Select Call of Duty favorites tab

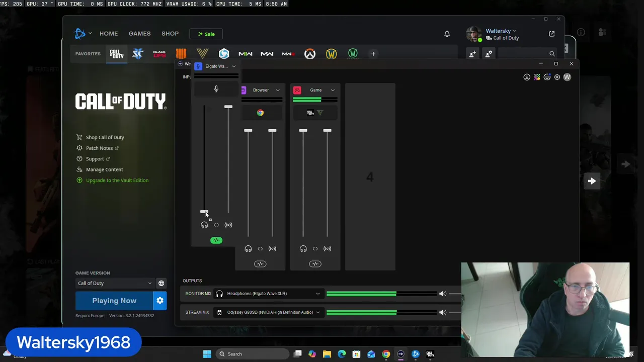coord(117,54)
